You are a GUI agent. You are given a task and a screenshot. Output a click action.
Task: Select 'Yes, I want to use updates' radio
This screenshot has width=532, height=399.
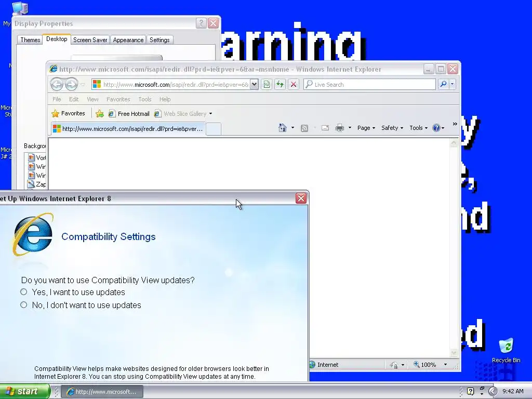coord(23,292)
